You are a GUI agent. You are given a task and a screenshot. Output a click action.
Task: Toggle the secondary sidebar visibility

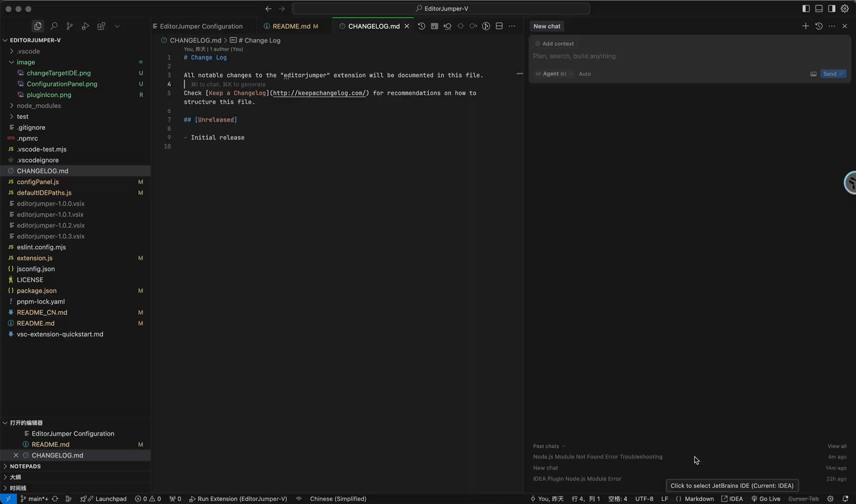(831, 8)
